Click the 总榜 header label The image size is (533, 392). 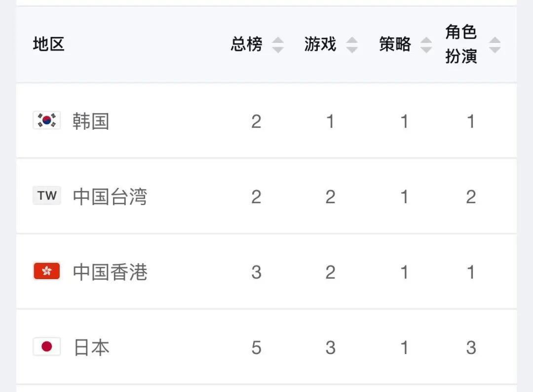247,44
